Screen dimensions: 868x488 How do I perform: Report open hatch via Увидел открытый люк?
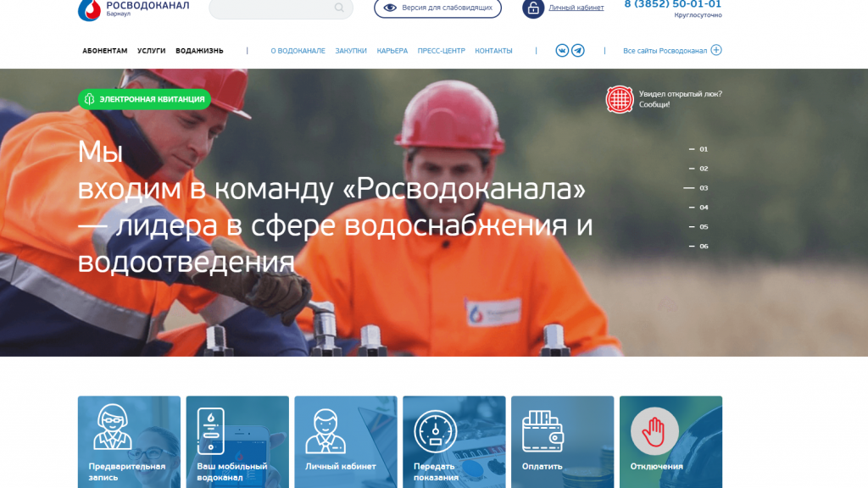[681, 99]
